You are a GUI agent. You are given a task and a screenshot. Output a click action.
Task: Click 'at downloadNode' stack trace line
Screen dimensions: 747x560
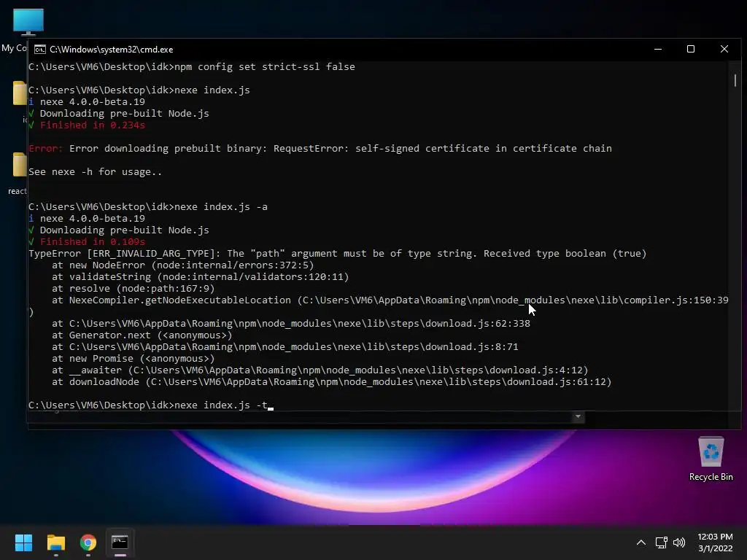tap(332, 382)
